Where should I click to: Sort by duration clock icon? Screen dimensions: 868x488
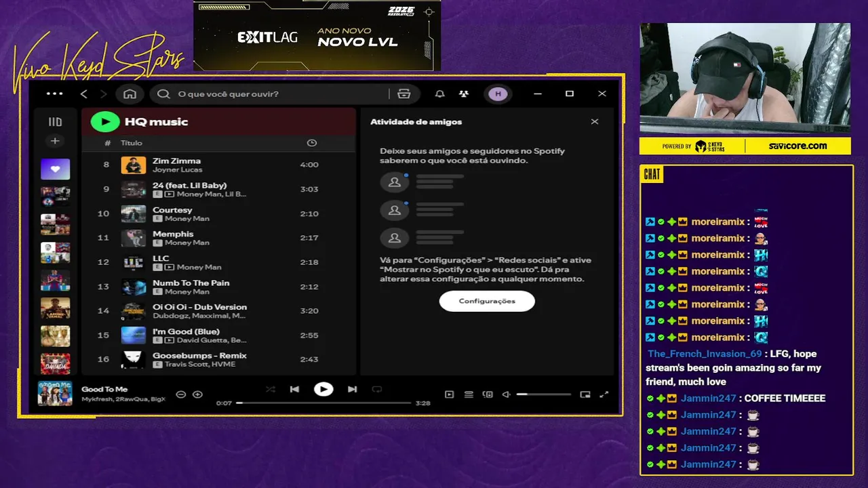pyautogui.click(x=311, y=143)
